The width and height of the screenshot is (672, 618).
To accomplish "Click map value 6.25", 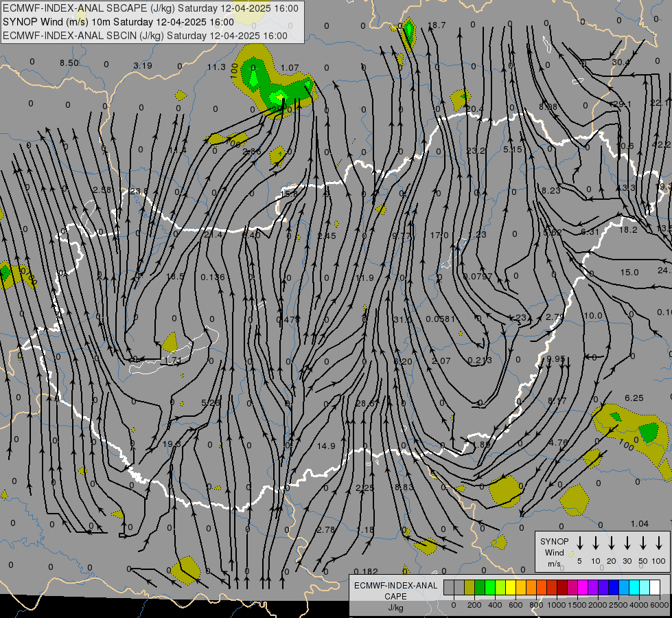I will (634, 398).
